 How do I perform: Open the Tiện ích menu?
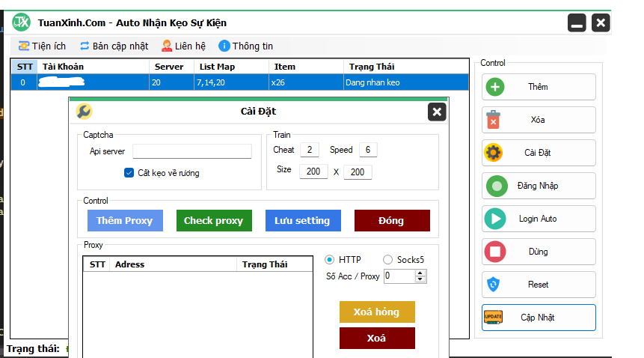pyautogui.click(x=42, y=46)
